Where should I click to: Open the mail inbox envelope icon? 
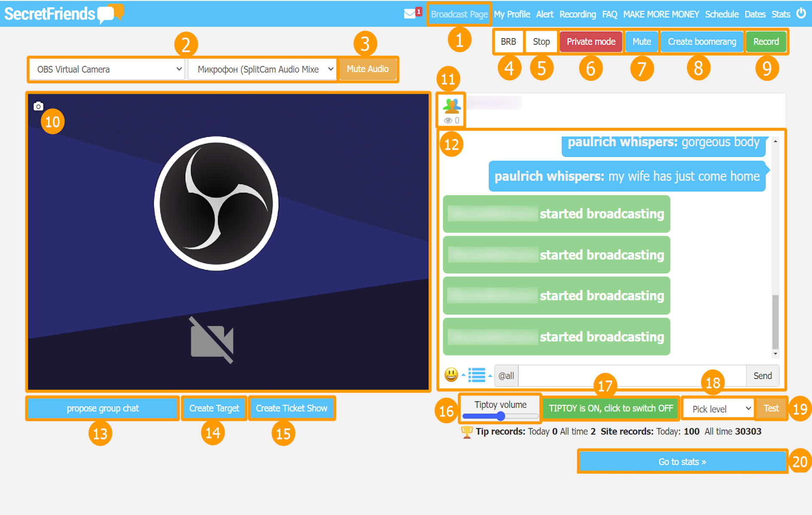(x=410, y=14)
